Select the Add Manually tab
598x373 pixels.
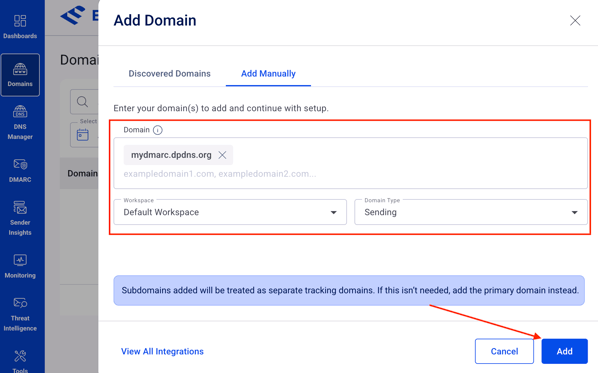tap(268, 74)
